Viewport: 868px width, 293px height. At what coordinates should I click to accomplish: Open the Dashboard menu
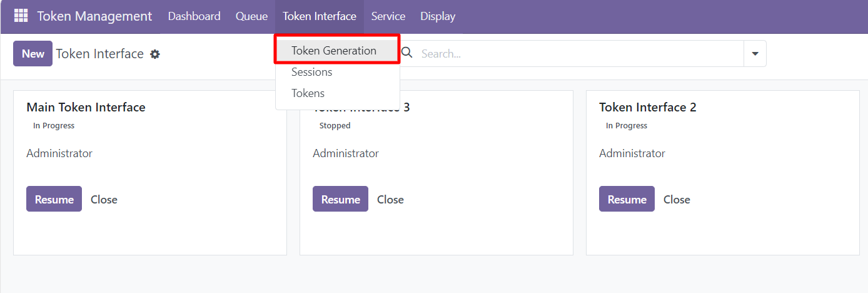194,16
